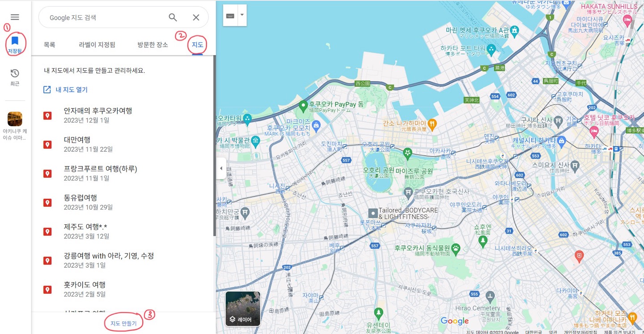Switch to the 방문한 장소 tab
644x334 pixels.
tap(153, 45)
